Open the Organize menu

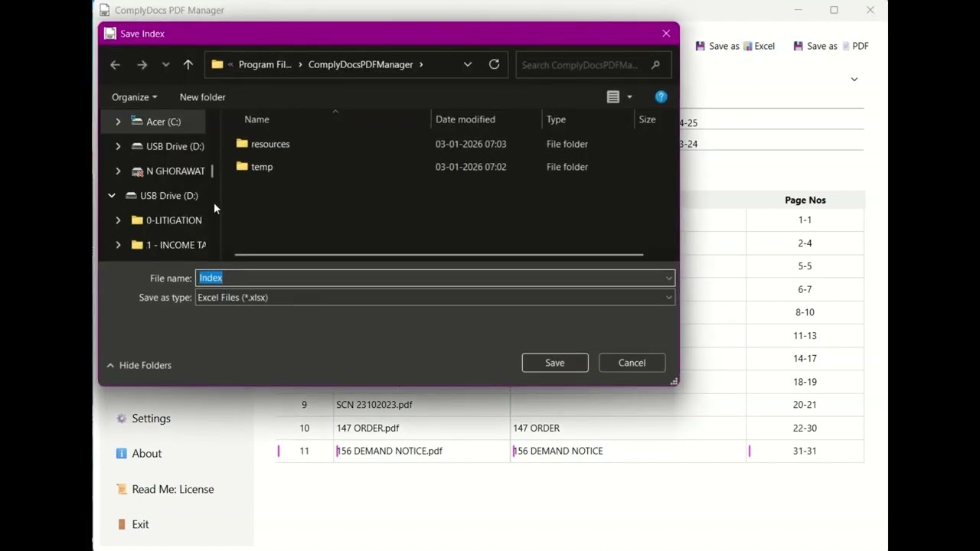click(134, 97)
